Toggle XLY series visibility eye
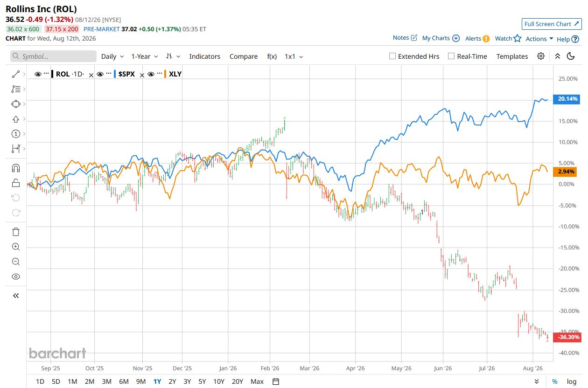588x388 pixels. click(x=151, y=74)
